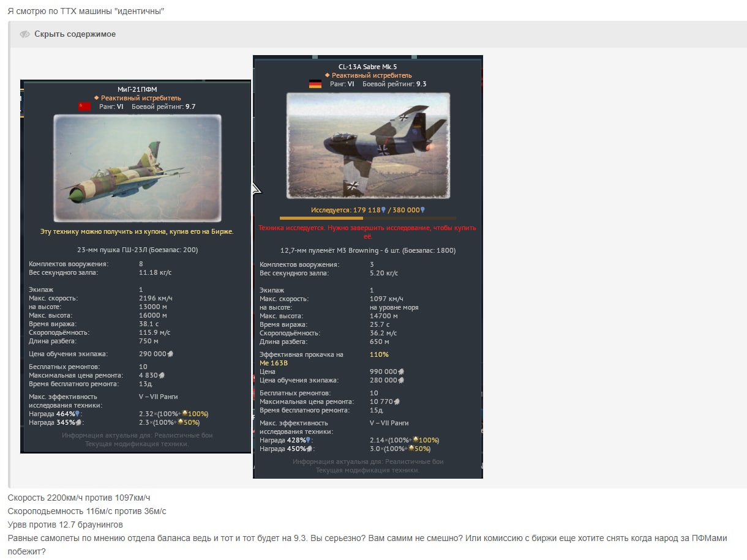The image size is (747, 560).
Task: Click the "4 830" max repair cost
Action: [x=151, y=375]
